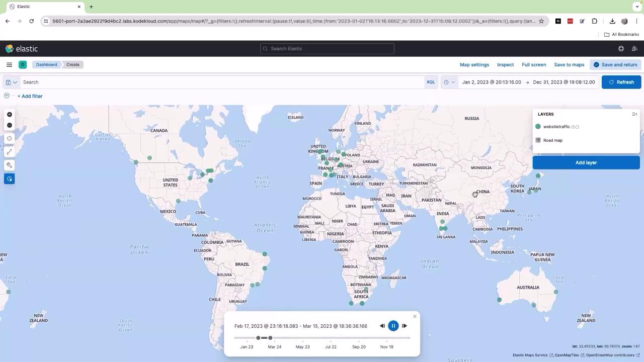644x362 pixels.
Task: Open the space selector D avatar
Action: [23, 64]
